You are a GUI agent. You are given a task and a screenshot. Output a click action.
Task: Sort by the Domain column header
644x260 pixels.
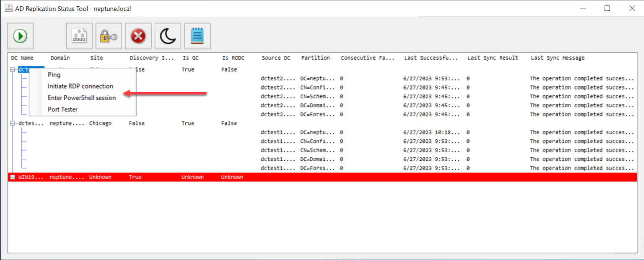[60, 58]
